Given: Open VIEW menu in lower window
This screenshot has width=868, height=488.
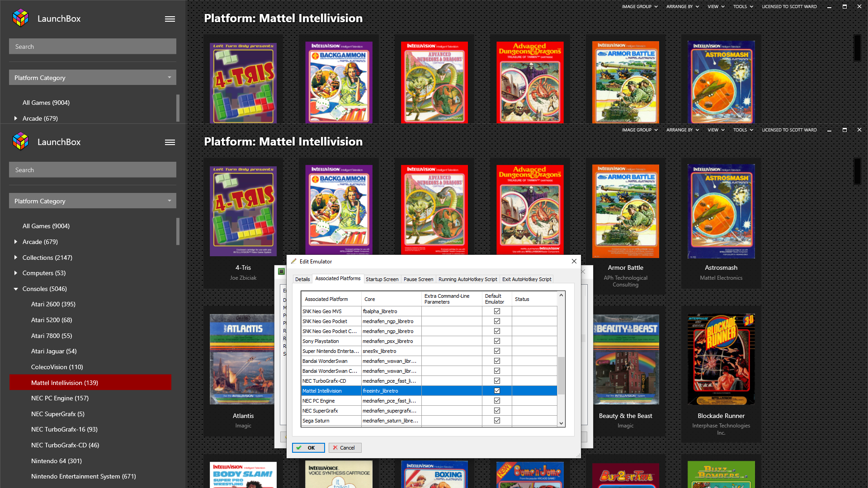Looking at the screenshot, I should coord(716,130).
